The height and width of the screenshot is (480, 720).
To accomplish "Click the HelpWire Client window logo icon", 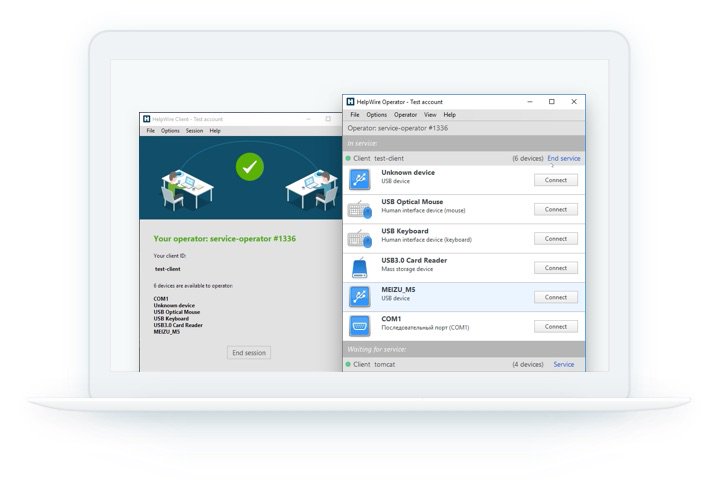I will (146, 119).
